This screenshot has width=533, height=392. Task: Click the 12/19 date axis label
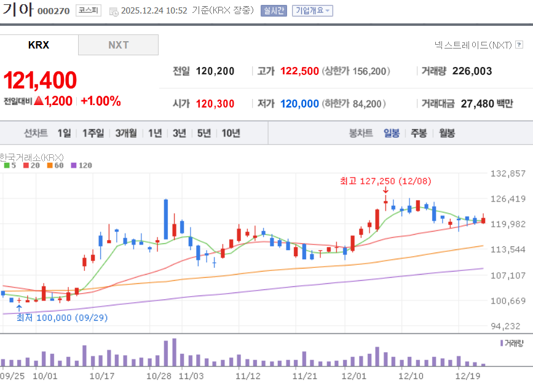coord(468,376)
